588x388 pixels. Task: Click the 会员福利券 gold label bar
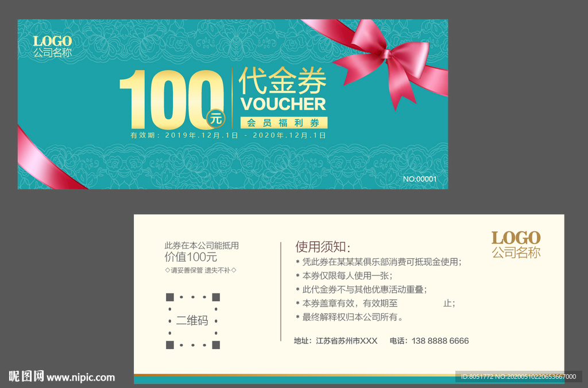pos(284,122)
